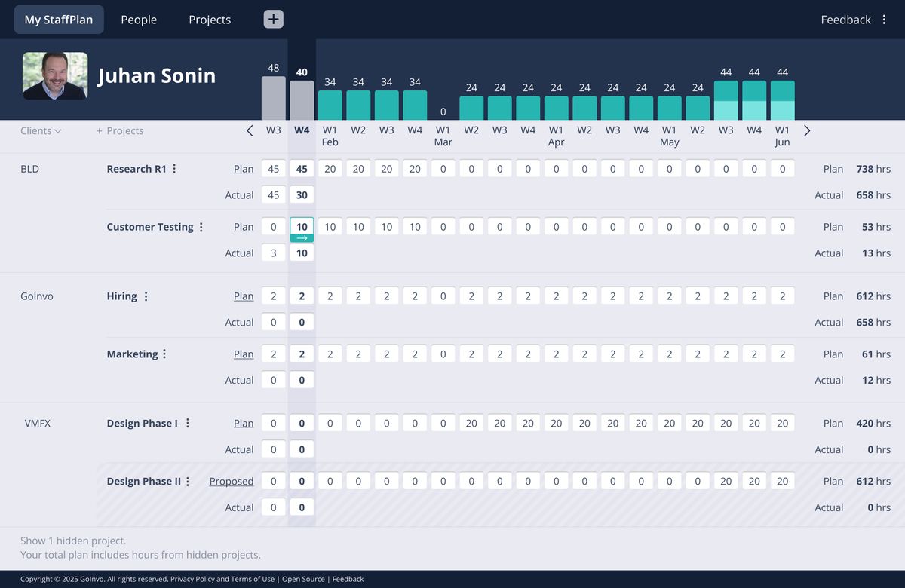Edit Research R1 actual field showing 30
905x588 pixels.
tap(302, 194)
